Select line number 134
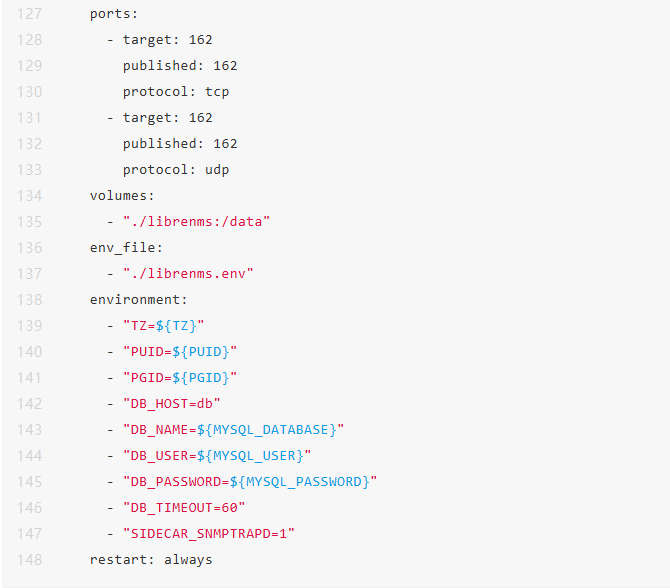 tap(29, 195)
